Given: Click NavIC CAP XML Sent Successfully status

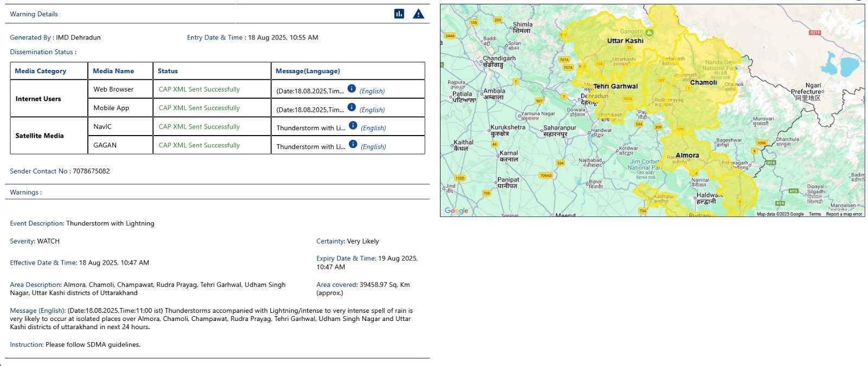Looking at the screenshot, I should (199, 126).
